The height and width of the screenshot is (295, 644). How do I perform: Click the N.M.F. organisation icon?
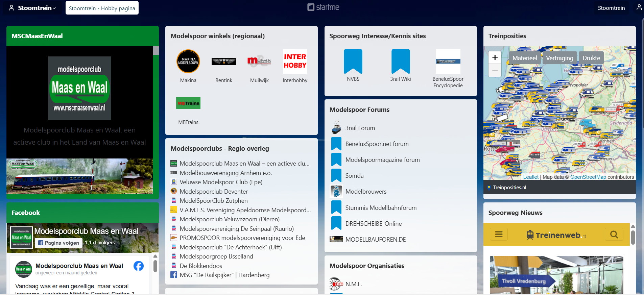(336, 284)
